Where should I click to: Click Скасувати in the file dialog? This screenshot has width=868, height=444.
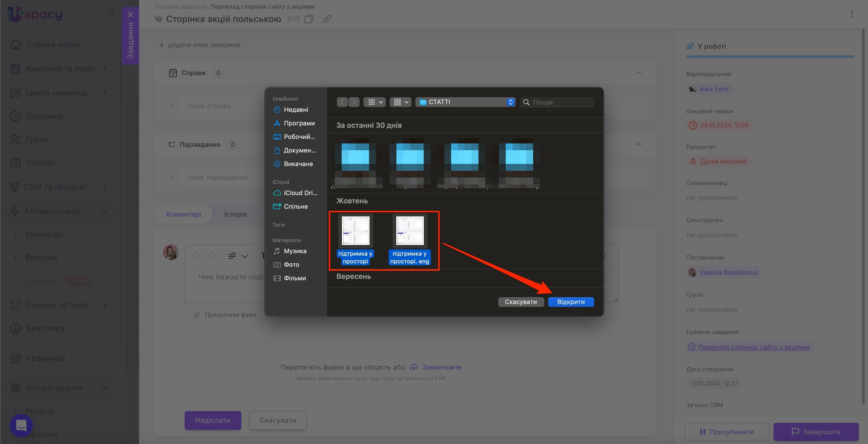521,302
